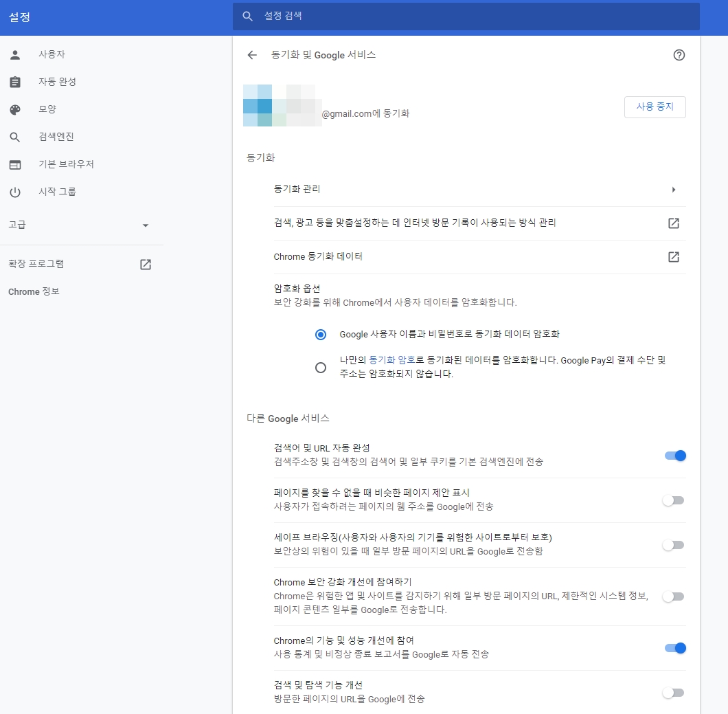This screenshot has width=728, height=714.
Task: Select 나만의 동기화 암호 encryption radio button
Action: pos(320,368)
